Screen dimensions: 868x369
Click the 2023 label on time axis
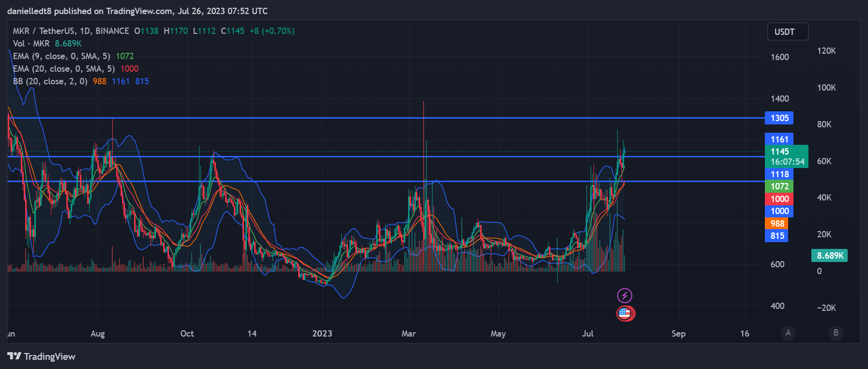(322, 334)
